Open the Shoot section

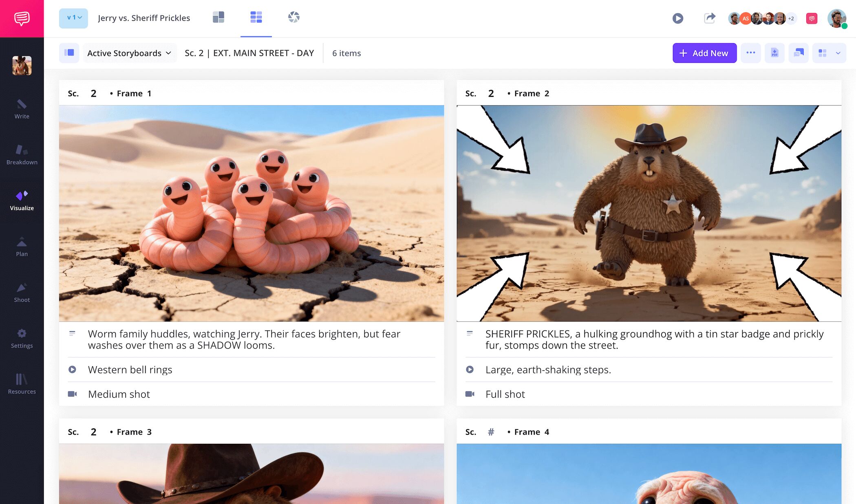pos(22,293)
